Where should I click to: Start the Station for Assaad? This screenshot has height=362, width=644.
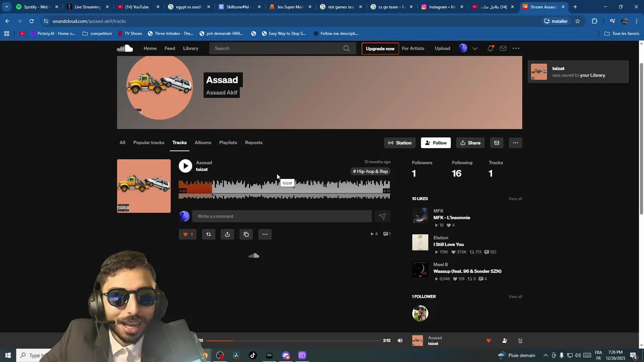[x=400, y=143]
